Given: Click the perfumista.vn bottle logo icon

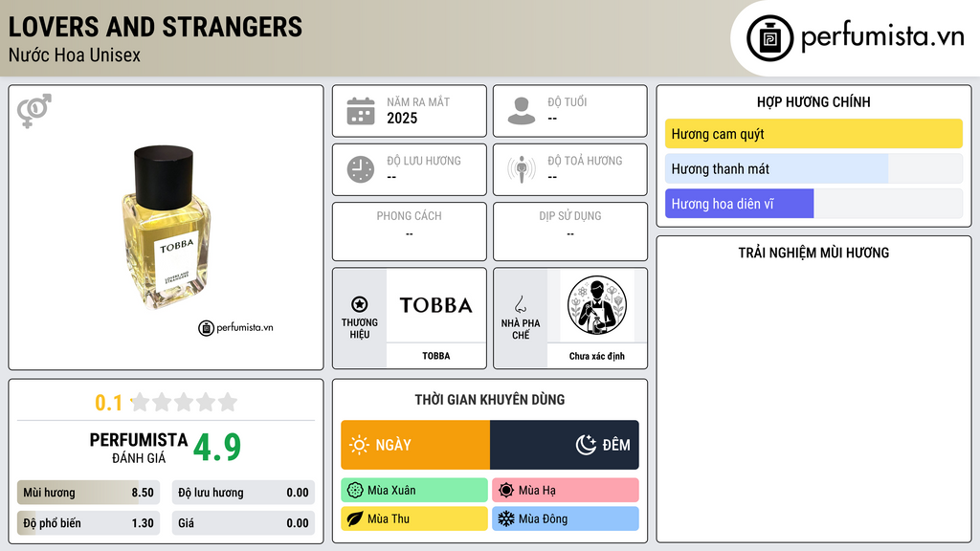Looking at the screenshot, I should (x=769, y=38).
